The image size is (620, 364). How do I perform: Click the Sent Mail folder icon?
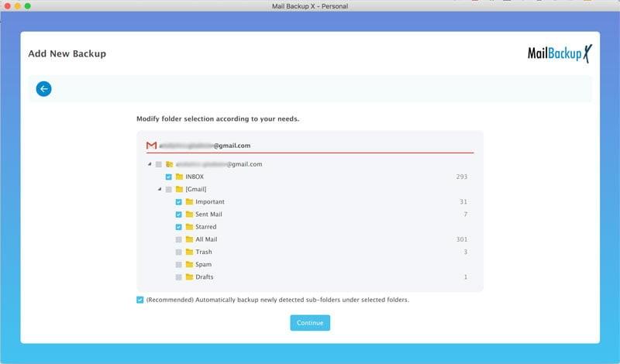(189, 215)
